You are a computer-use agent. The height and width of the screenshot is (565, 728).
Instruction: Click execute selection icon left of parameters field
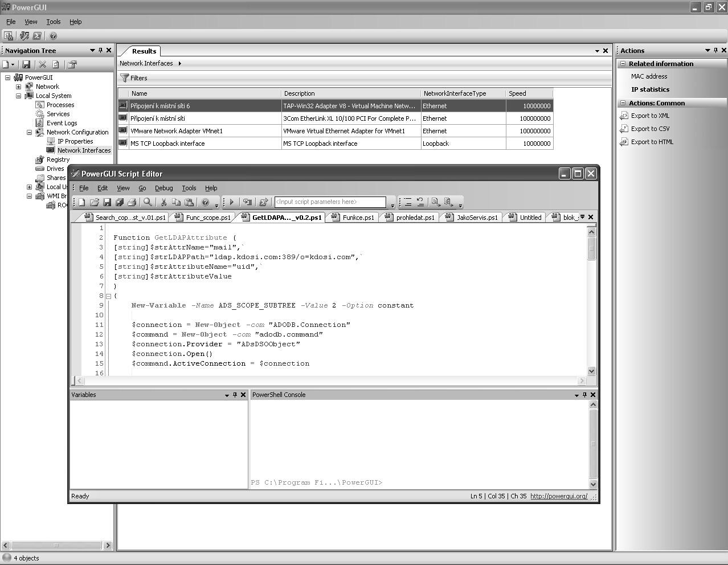coord(263,202)
